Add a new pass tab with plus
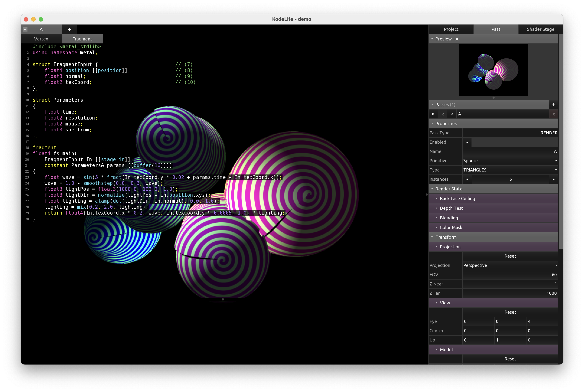 (69, 29)
